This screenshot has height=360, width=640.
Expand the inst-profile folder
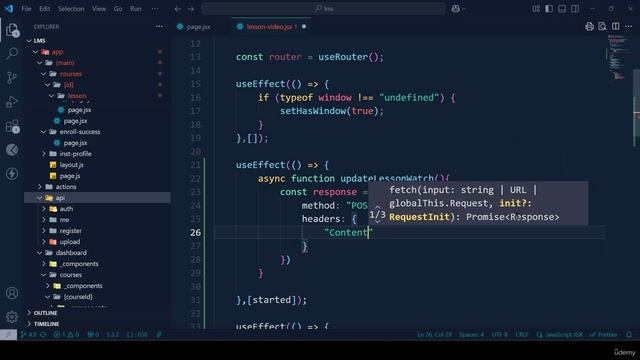(x=44, y=154)
